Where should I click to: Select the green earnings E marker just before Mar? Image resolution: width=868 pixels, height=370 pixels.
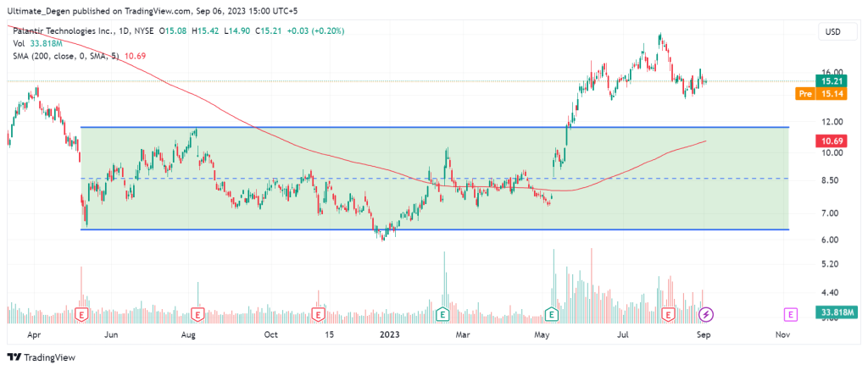(442, 315)
